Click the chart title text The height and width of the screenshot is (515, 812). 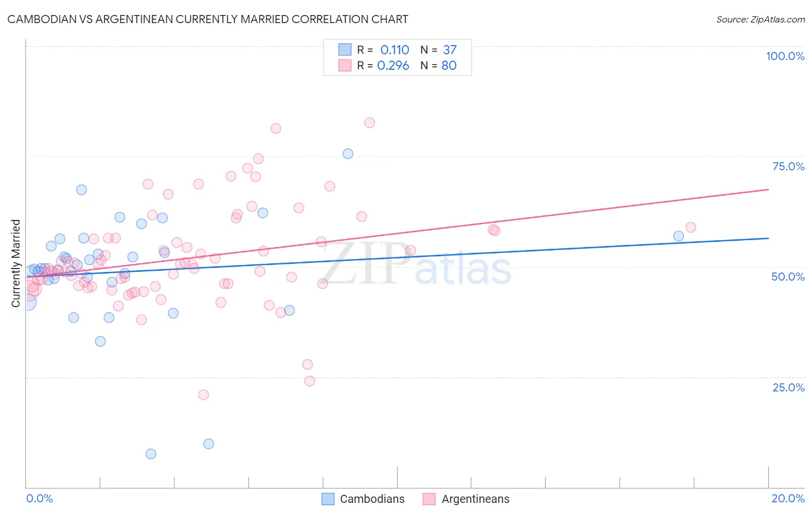click(208, 19)
